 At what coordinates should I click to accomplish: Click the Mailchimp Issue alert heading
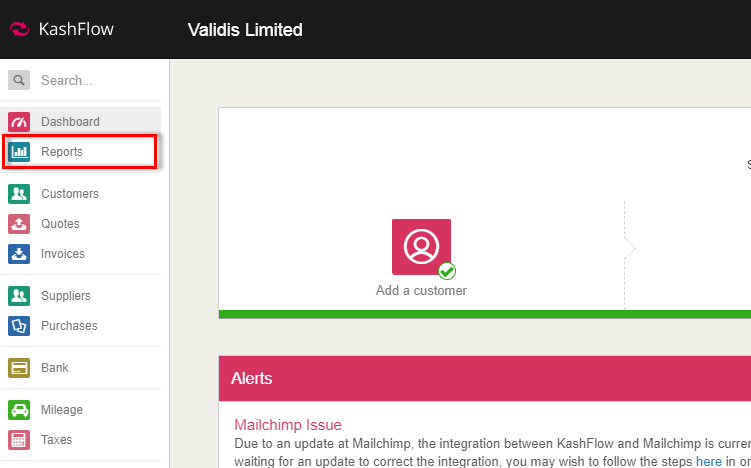tap(288, 425)
